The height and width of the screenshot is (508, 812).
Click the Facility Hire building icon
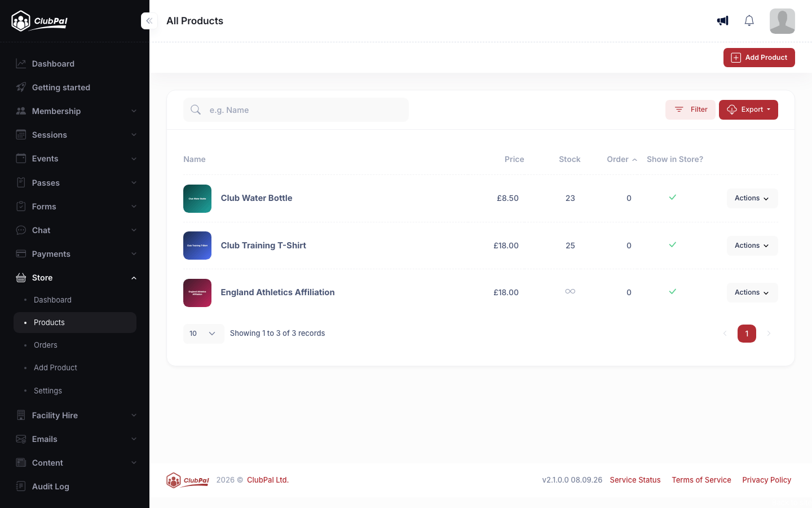[x=21, y=415]
